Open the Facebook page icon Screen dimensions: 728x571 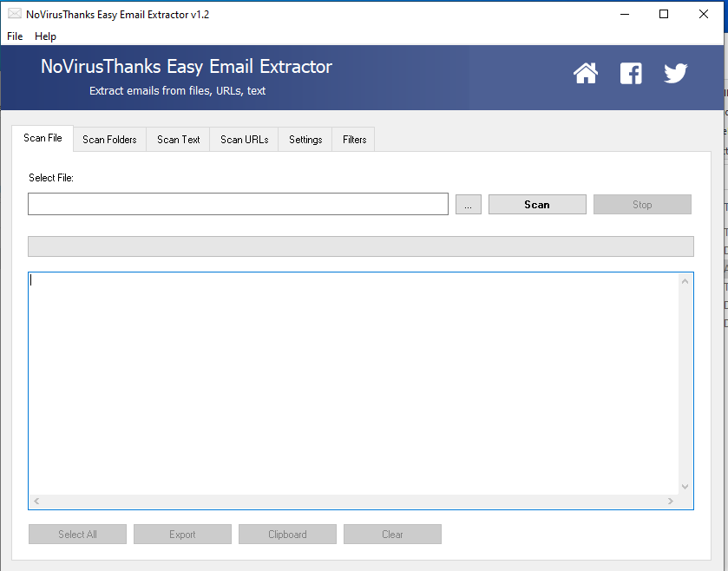(631, 74)
